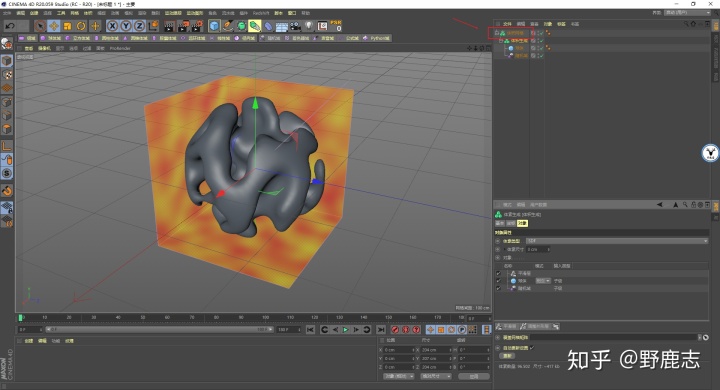
Task: Switch the coordinate system icon
Action: [153, 26]
